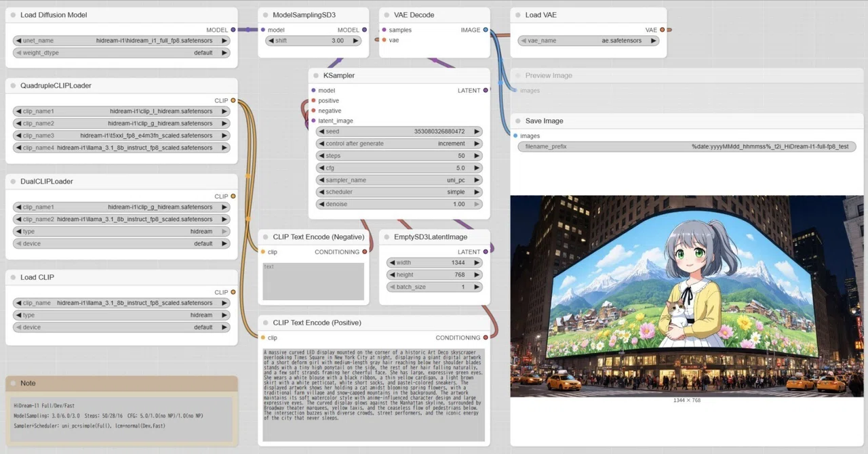
Task: Collapse CLIP Text Encode (Positive) title dot
Action: (264, 323)
